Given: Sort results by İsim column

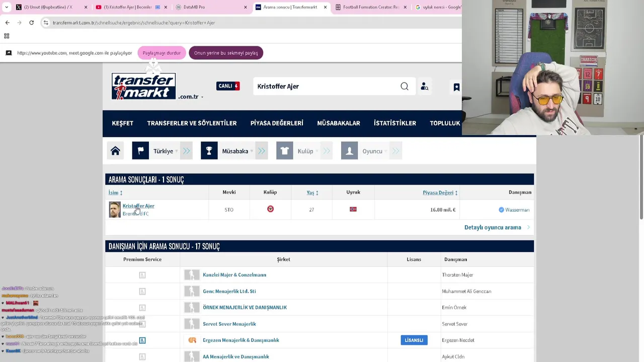Looking at the screenshot, I should 115,193.
